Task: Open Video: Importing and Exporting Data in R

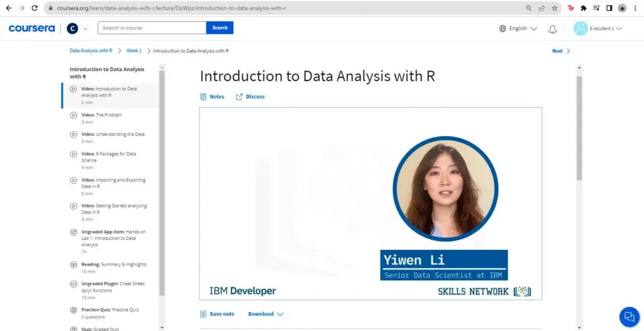Action: (x=111, y=186)
